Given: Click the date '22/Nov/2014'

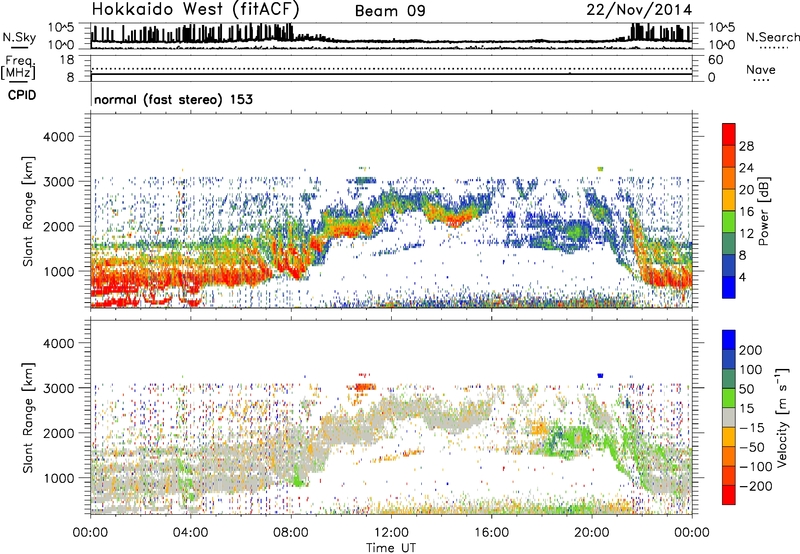Looking at the screenshot, I should click(639, 10).
